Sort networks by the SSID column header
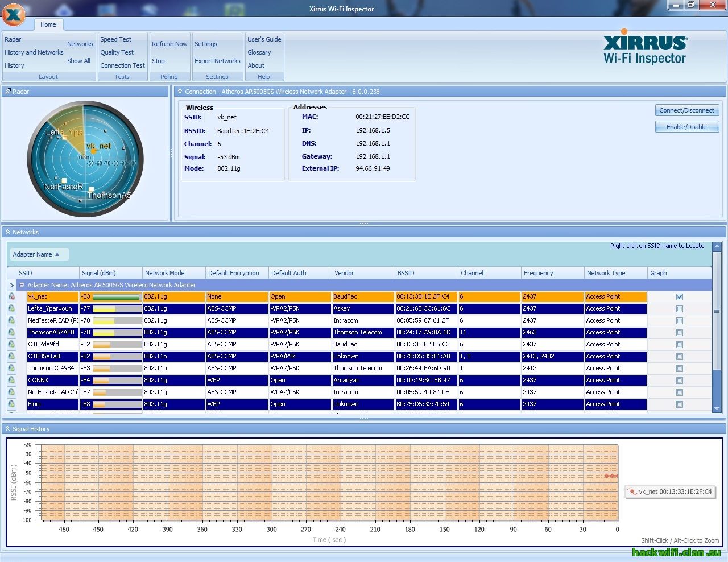728x562 pixels. tap(48, 273)
